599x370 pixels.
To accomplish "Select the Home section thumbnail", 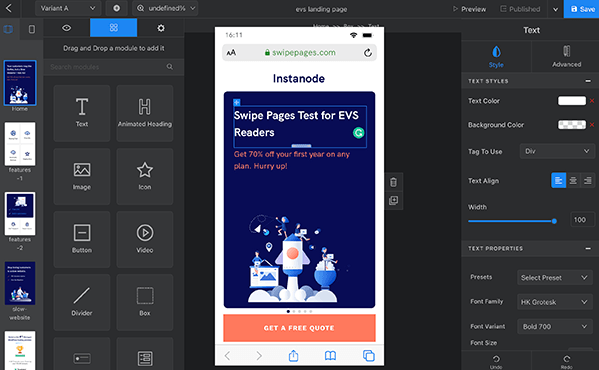I will (20, 82).
